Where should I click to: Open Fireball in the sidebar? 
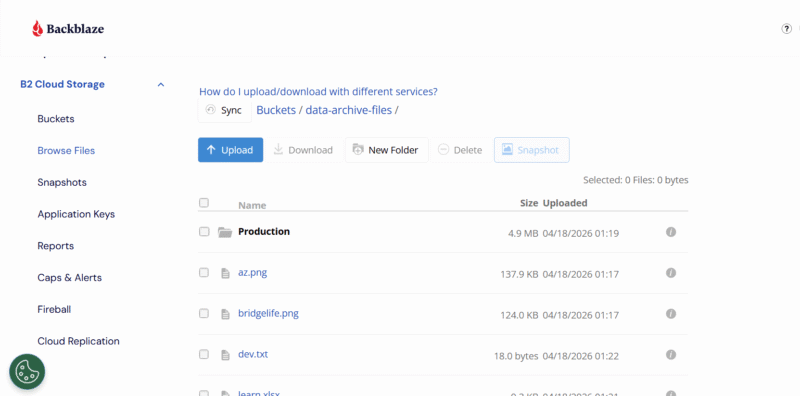point(54,309)
